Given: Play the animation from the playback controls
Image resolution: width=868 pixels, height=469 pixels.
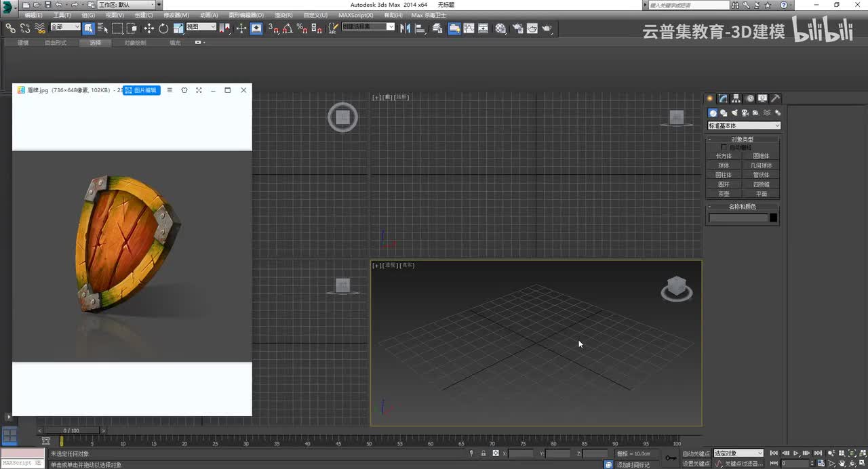Looking at the screenshot, I should [796, 453].
